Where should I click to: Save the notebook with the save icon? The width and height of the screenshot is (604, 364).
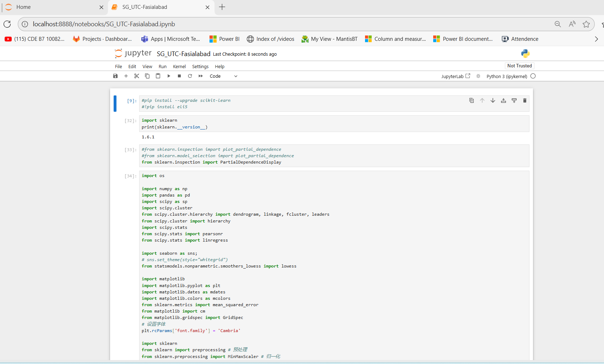(x=115, y=76)
